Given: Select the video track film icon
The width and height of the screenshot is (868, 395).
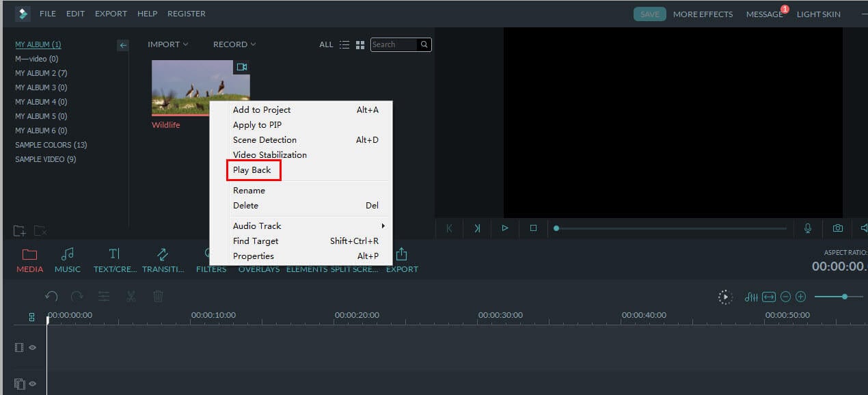Looking at the screenshot, I should coord(19,348).
